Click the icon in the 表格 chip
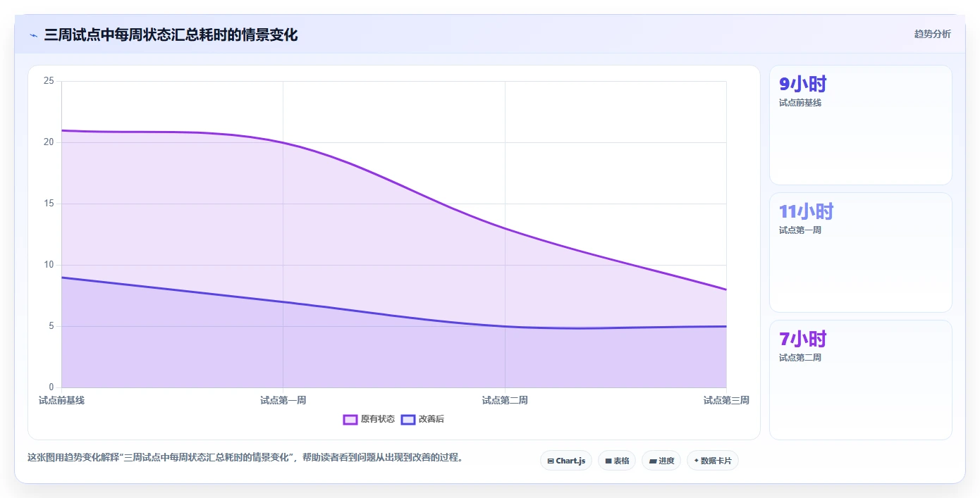The width and height of the screenshot is (980, 498). pos(608,461)
